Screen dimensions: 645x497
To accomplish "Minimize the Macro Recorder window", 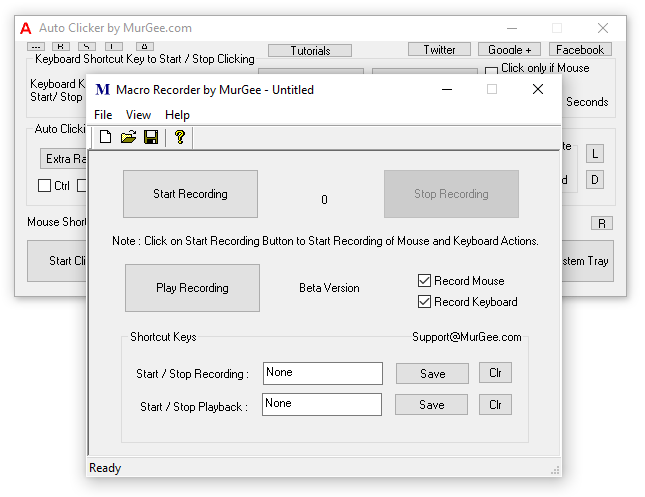I will coord(447,89).
